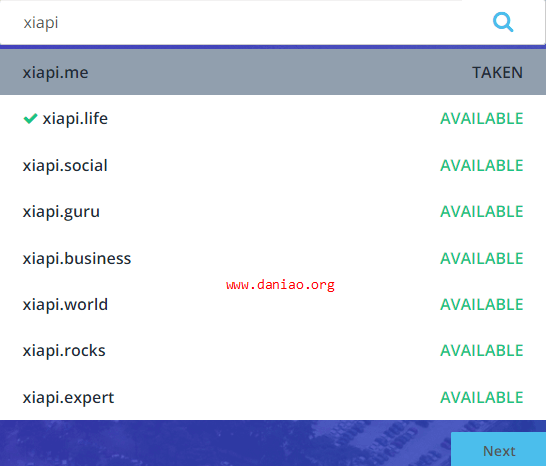Select the xiapi.life domain
Screen dimensions: 546x466
[x=273, y=118]
